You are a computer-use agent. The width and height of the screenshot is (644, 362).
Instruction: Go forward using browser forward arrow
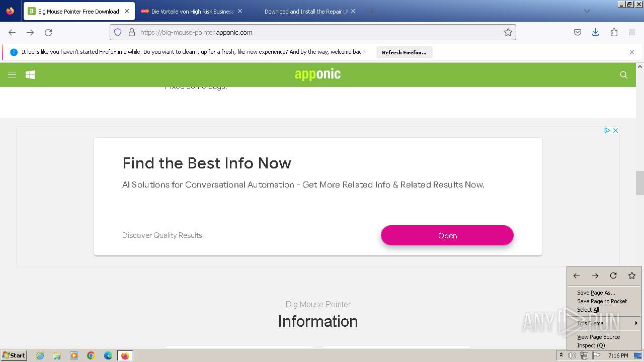pos(30,32)
